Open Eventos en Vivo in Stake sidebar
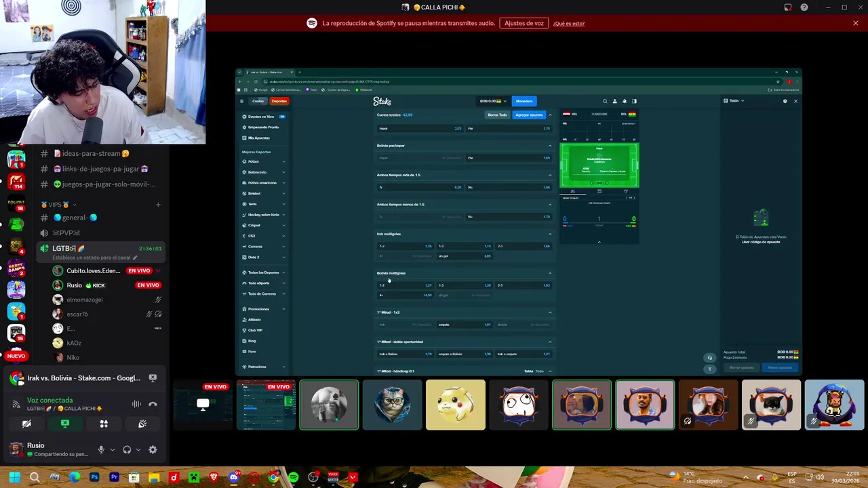 [264, 117]
